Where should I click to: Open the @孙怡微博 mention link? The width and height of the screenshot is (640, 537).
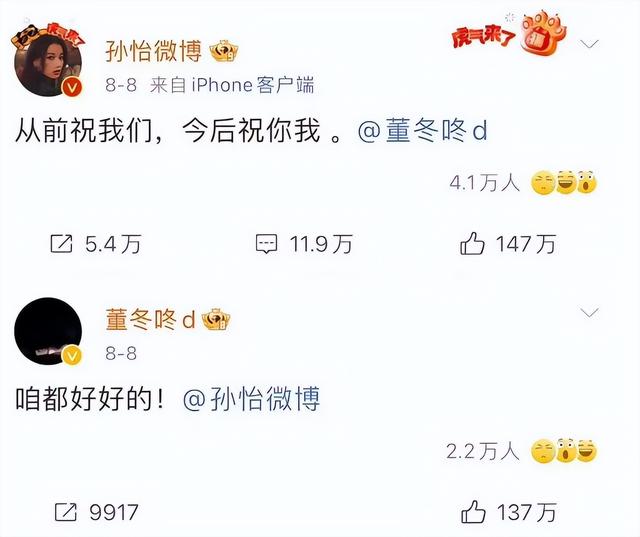[251, 399]
